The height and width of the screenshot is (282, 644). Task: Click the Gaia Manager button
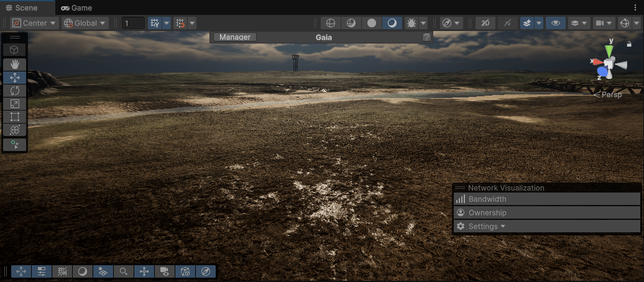(235, 37)
